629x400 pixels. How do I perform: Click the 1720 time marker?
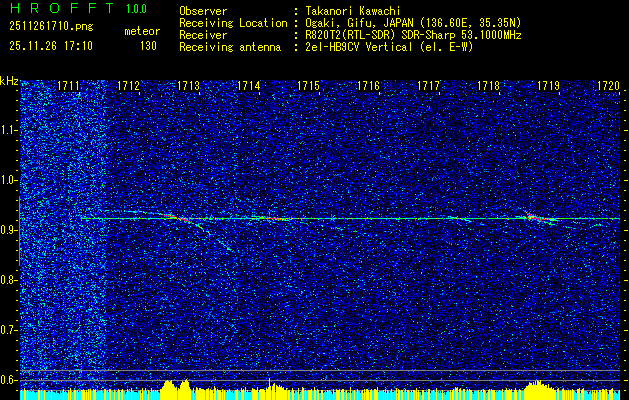point(608,86)
